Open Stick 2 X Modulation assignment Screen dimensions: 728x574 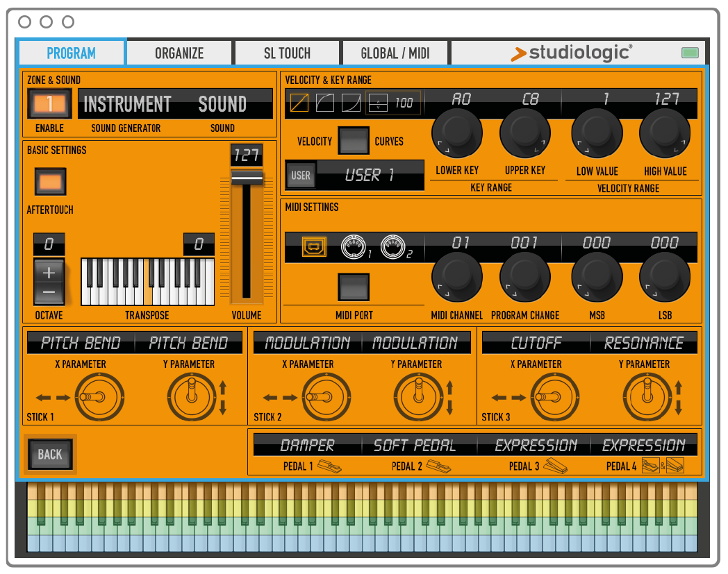[307, 342]
